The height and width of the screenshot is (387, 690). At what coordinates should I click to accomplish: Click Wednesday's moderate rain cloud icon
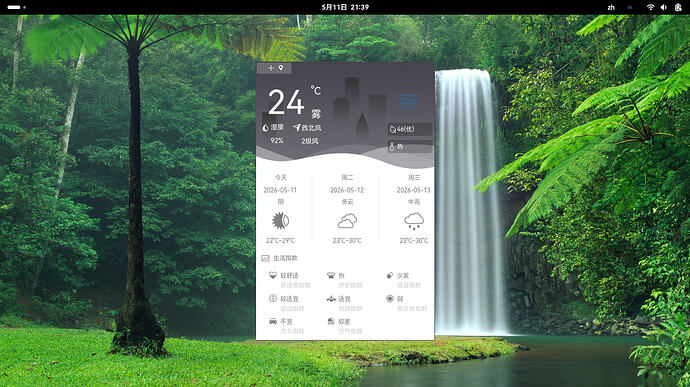pos(414,221)
